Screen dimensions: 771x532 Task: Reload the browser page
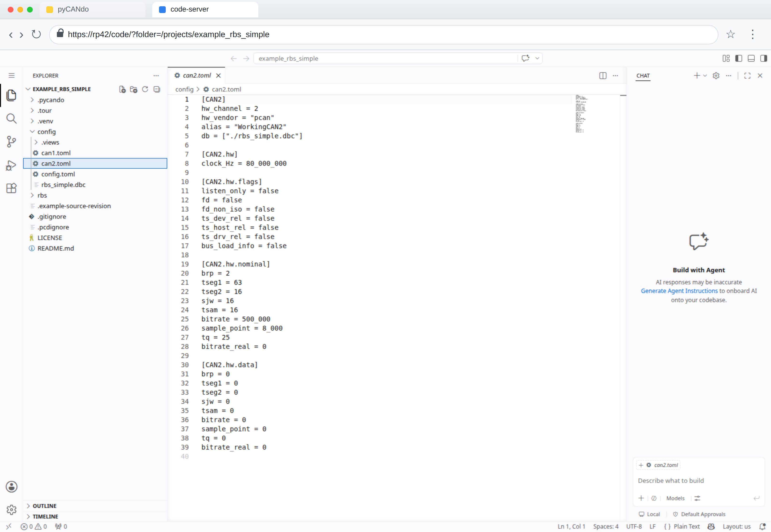tap(36, 34)
